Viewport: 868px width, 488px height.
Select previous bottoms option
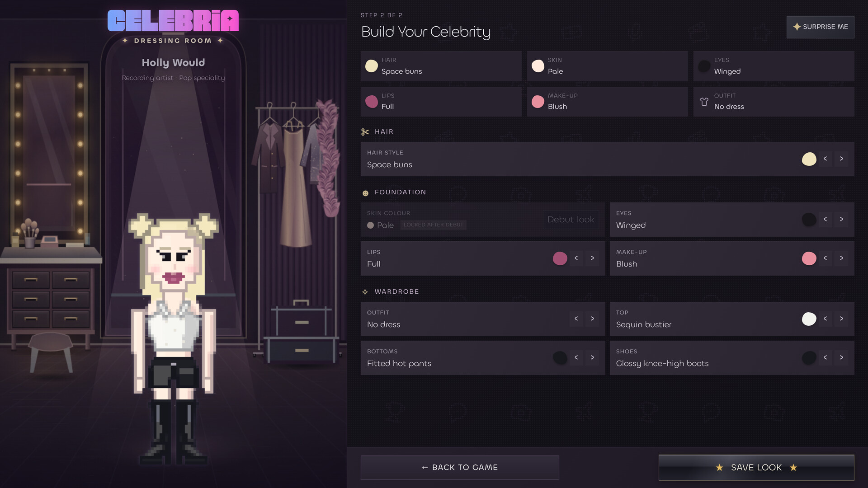point(576,357)
